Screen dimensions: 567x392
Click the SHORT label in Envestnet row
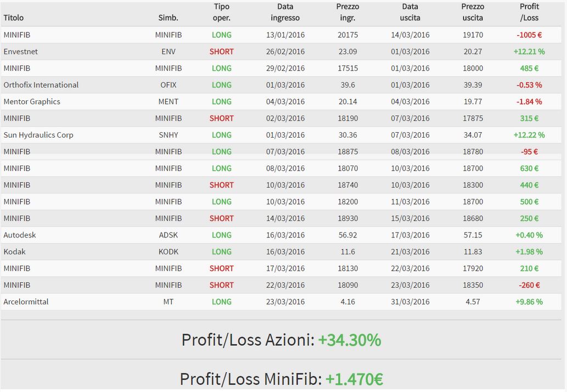pyautogui.click(x=221, y=52)
